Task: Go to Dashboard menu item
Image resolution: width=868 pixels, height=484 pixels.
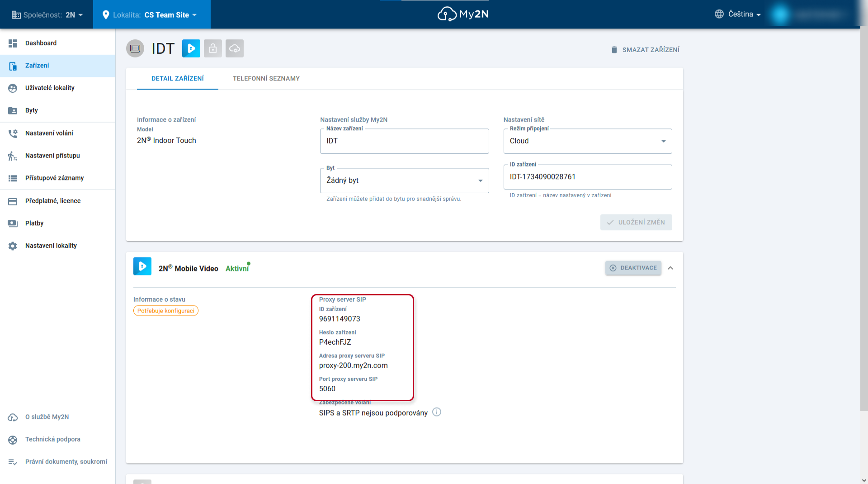Action: (x=58, y=43)
